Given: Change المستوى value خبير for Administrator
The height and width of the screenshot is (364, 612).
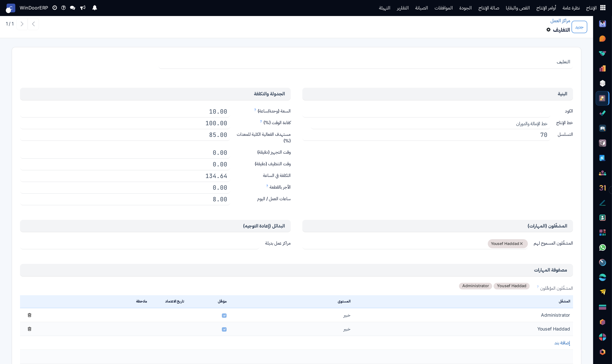Looking at the screenshot, I should coord(347,315).
